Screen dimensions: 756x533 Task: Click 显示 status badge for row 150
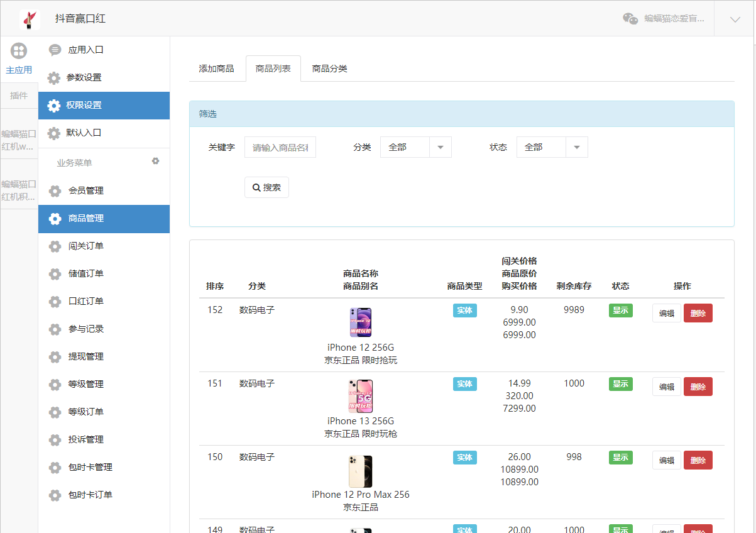(621, 458)
